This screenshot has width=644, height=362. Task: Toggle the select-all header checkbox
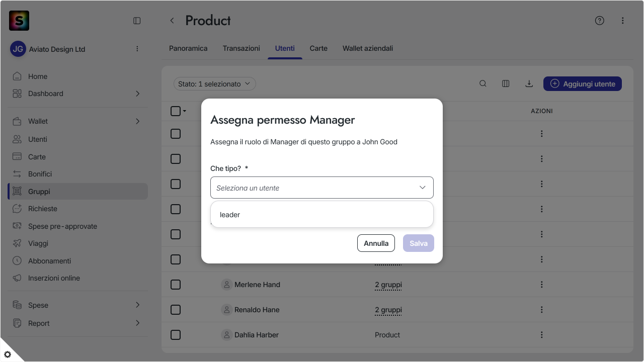(176, 111)
